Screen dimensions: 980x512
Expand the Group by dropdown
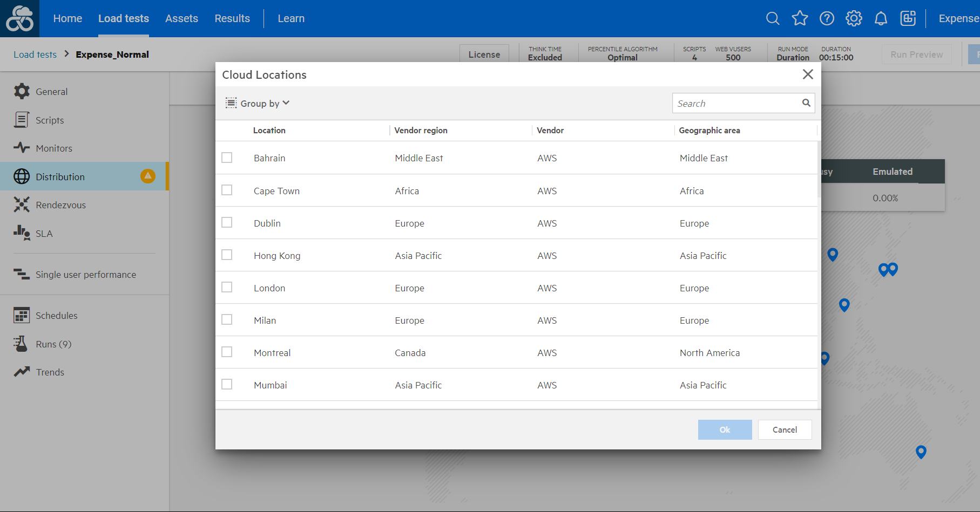click(x=258, y=103)
